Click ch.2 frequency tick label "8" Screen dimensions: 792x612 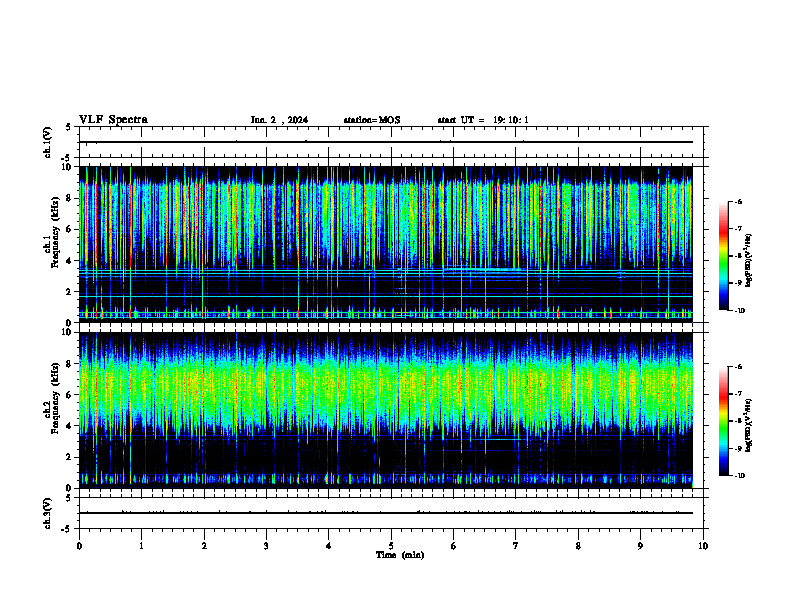pos(69,364)
